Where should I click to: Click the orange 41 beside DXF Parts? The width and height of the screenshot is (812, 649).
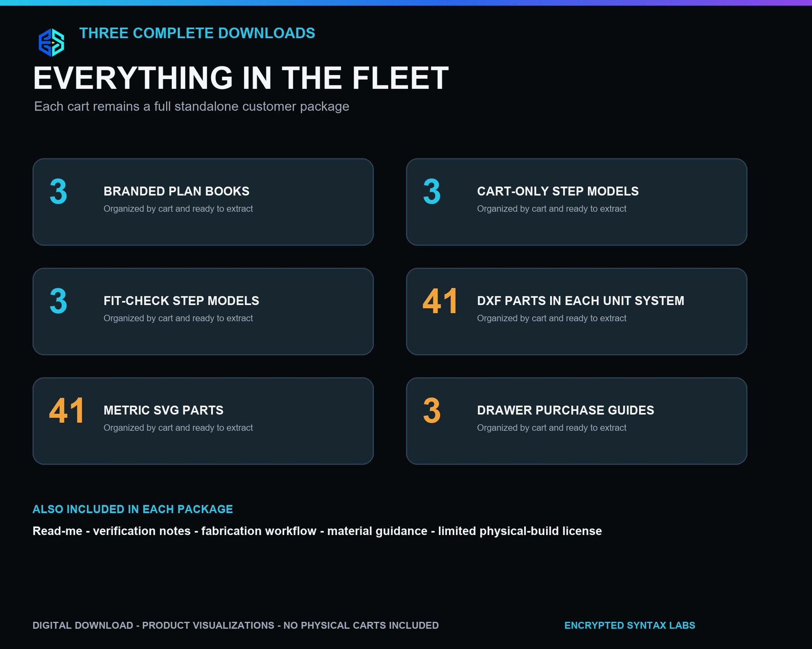click(x=440, y=301)
